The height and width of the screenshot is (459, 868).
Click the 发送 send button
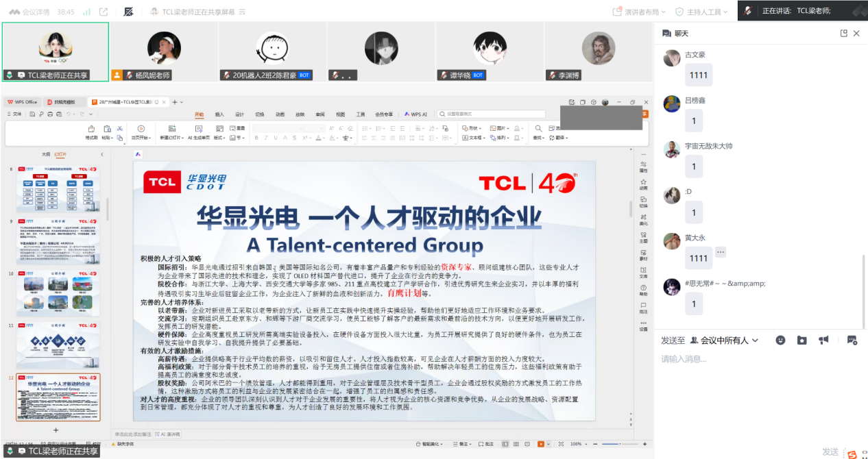(830, 451)
